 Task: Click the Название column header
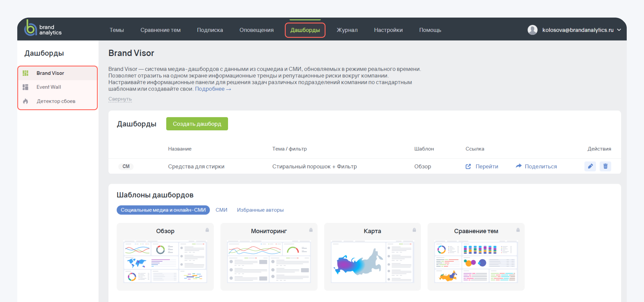coord(180,149)
